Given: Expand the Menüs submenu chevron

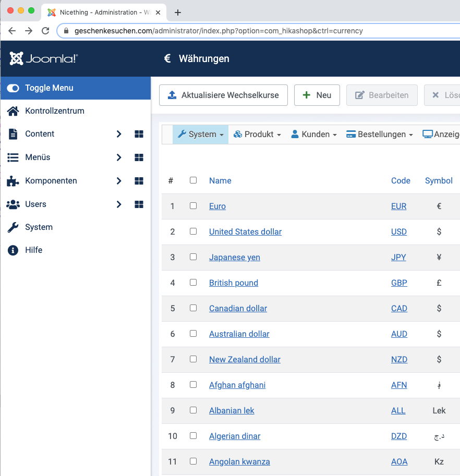Looking at the screenshot, I should pyautogui.click(x=119, y=157).
